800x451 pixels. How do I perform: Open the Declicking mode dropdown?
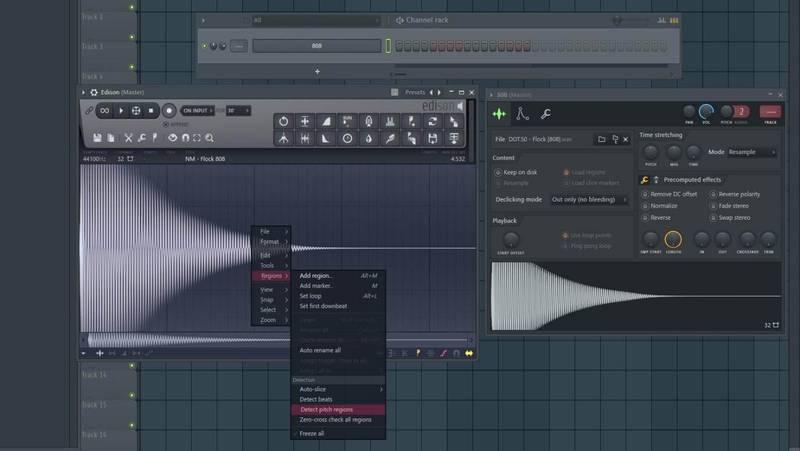590,200
